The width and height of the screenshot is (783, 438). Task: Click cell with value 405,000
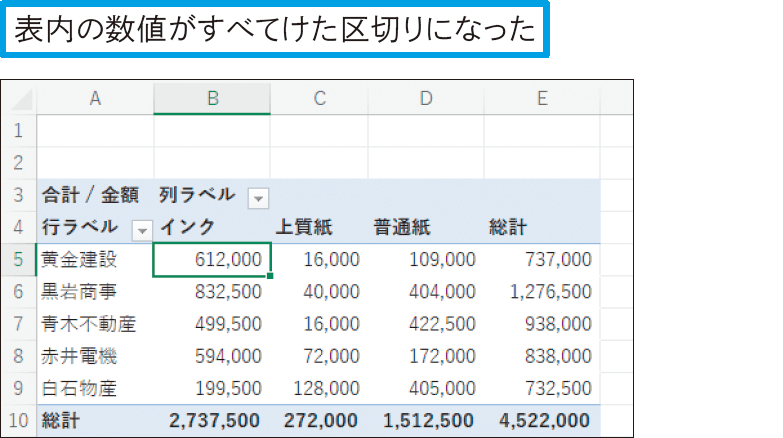click(426, 388)
